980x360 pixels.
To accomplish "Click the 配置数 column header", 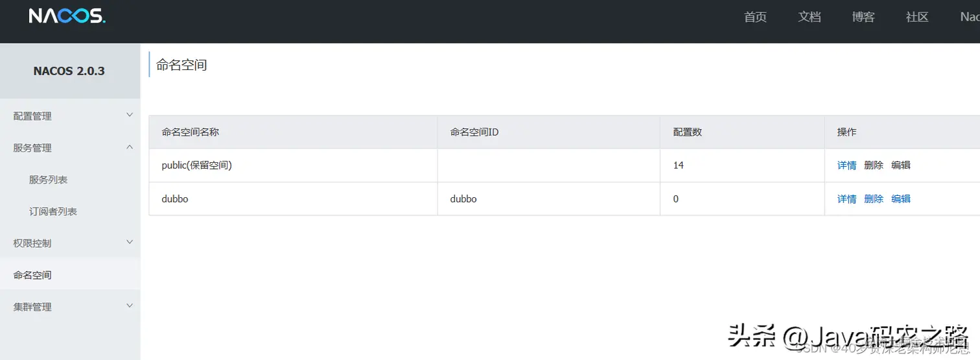I will (x=742, y=132).
